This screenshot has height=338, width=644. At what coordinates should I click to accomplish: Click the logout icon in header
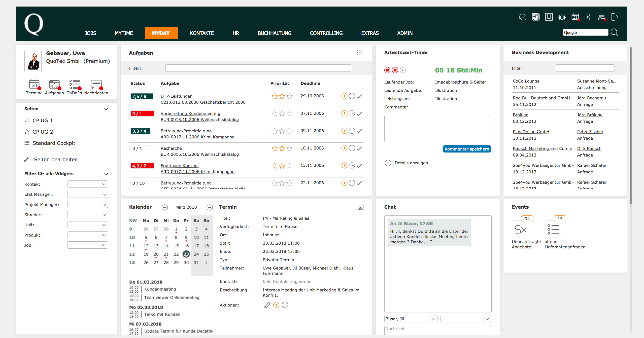[x=614, y=17]
